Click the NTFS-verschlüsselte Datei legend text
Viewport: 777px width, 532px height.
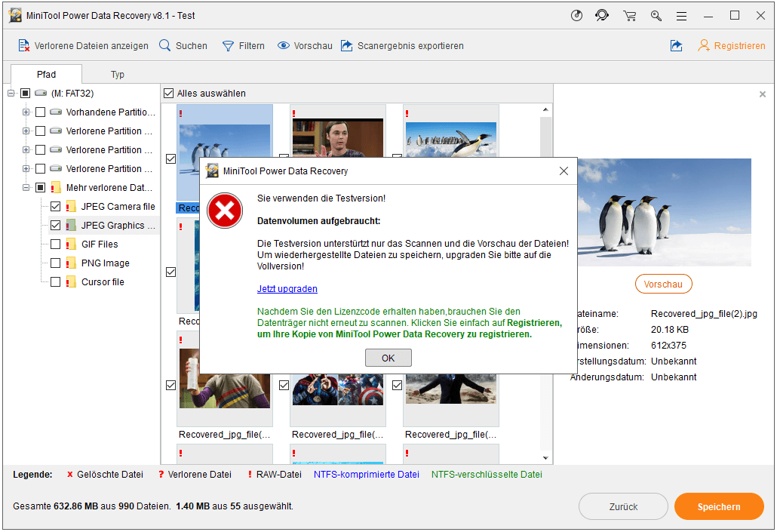coord(487,475)
